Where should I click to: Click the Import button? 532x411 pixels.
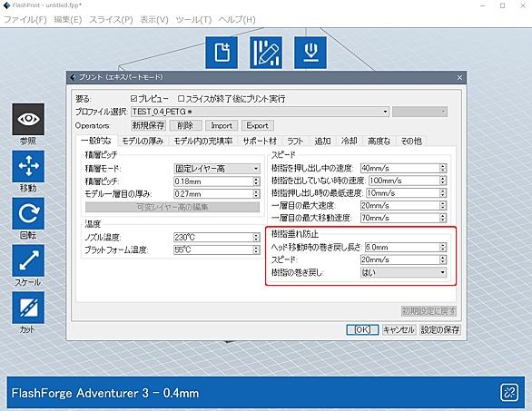[222, 125]
